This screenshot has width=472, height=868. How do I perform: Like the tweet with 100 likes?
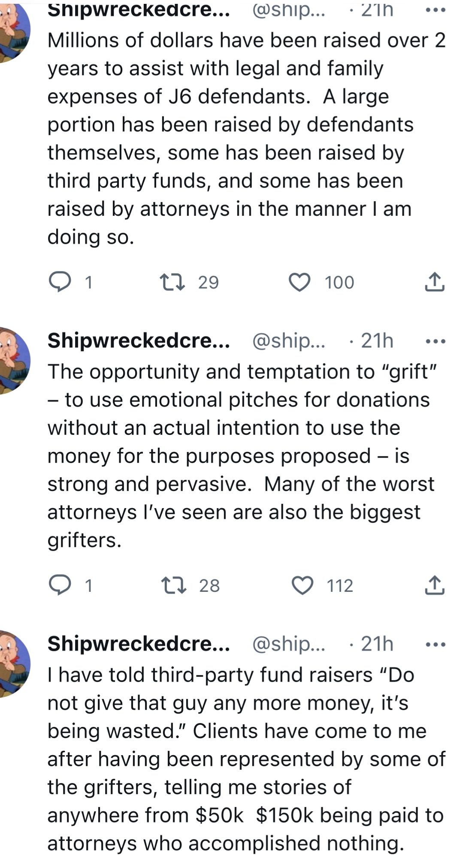[x=299, y=282]
